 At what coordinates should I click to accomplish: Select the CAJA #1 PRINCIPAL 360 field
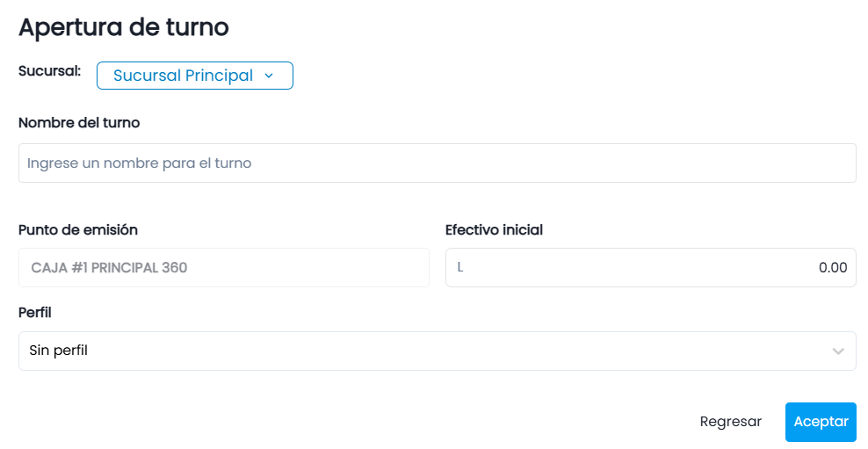click(224, 267)
